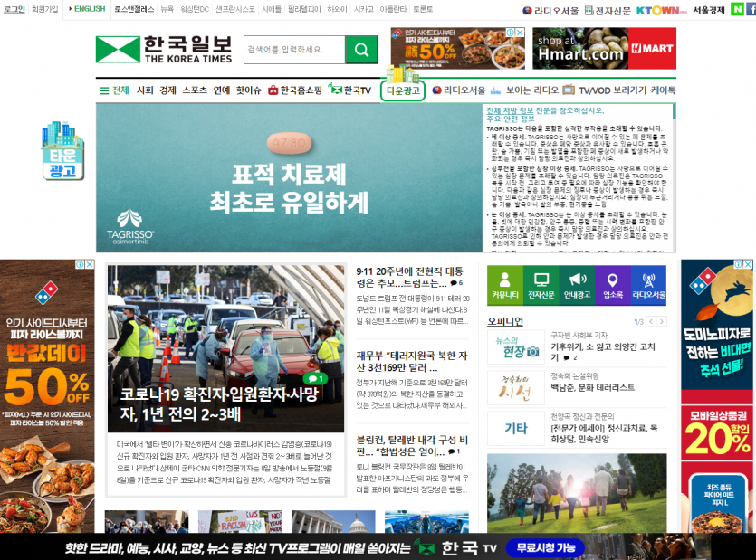The image size is (756, 560).
Task: Open the 스포츠 menu item
Action: [194, 90]
